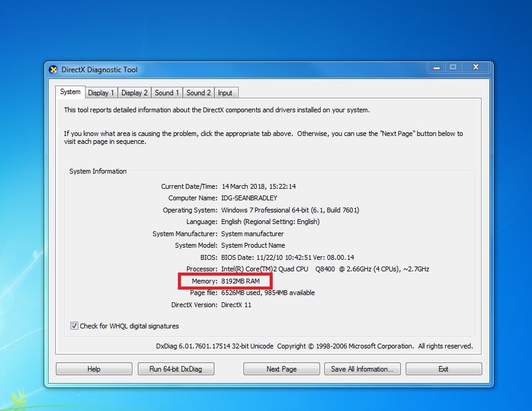Screen dimensions: 532x411
Task: Launch Run 64-bit DxDiag
Action: coord(176,369)
